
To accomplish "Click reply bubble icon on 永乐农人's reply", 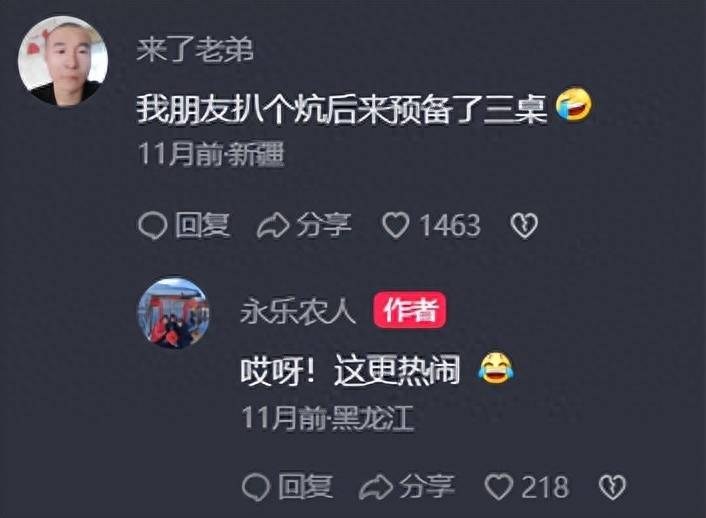I will pos(256,487).
